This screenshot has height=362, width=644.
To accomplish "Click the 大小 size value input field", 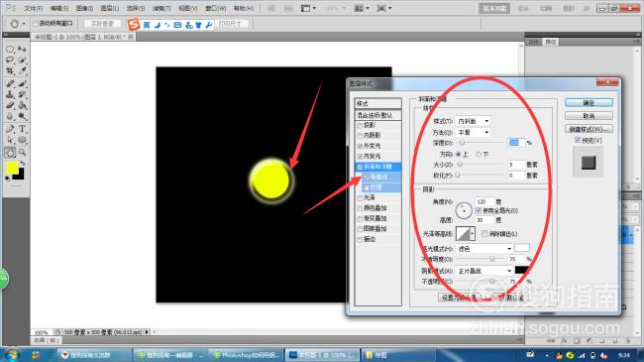I will tap(516, 165).
